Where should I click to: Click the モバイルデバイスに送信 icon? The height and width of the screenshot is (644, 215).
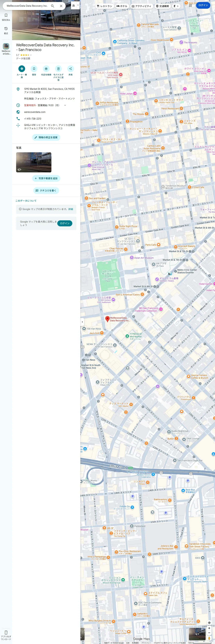pos(58,69)
